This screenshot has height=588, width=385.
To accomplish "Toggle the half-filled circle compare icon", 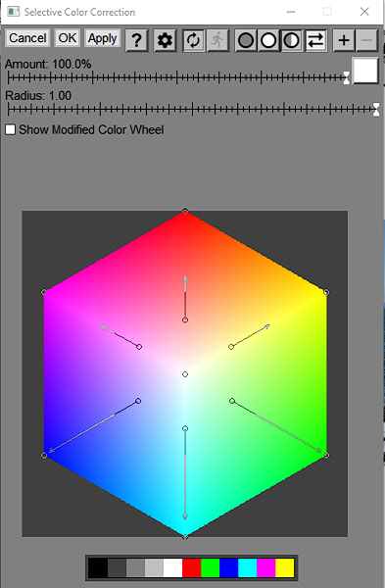I will (291, 40).
